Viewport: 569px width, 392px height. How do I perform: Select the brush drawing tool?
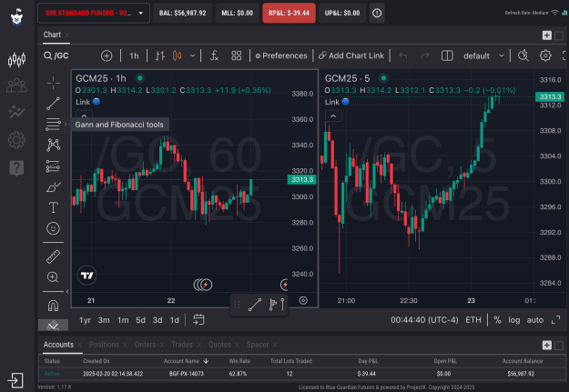coord(54,187)
